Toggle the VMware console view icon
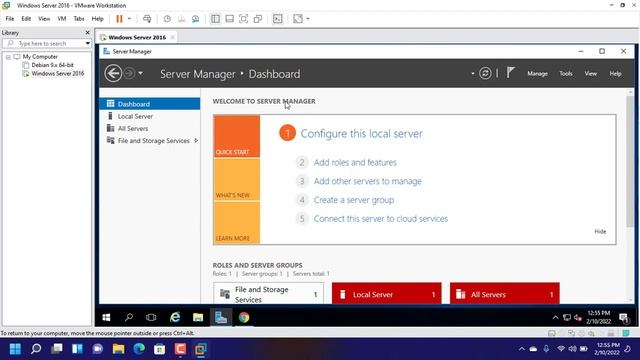Image resolution: width=640 pixels, height=360 pixels. (x=278, y=19)
